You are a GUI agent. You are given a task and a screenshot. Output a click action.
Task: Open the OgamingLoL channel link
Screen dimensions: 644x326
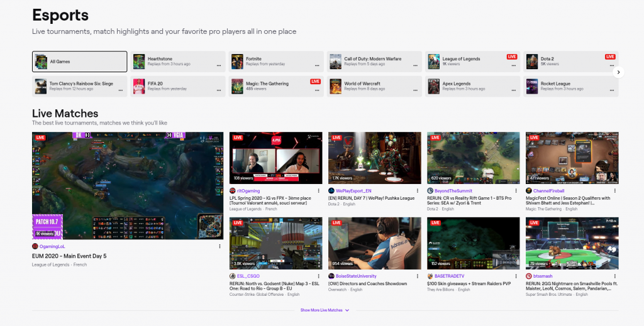point(52,246)
